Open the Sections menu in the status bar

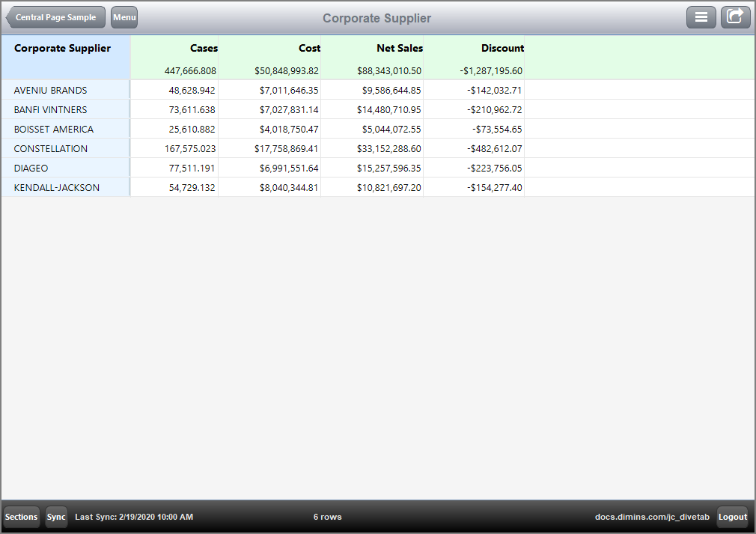21,517
